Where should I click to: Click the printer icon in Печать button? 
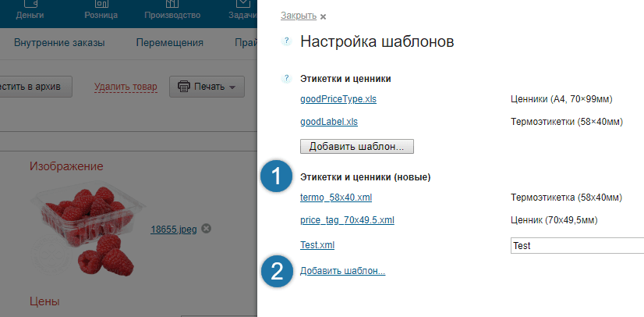183,87
